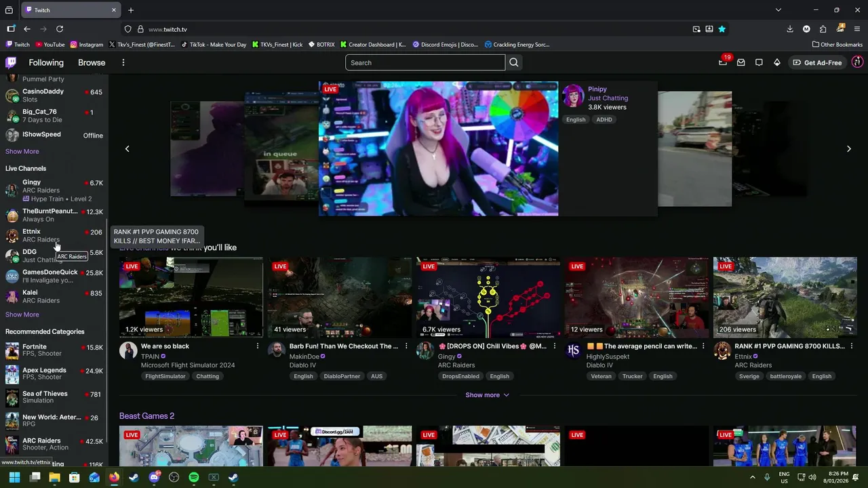Open options for average pencil stream card
This screenshot has width=868, height=488.
tap(703, 346)
